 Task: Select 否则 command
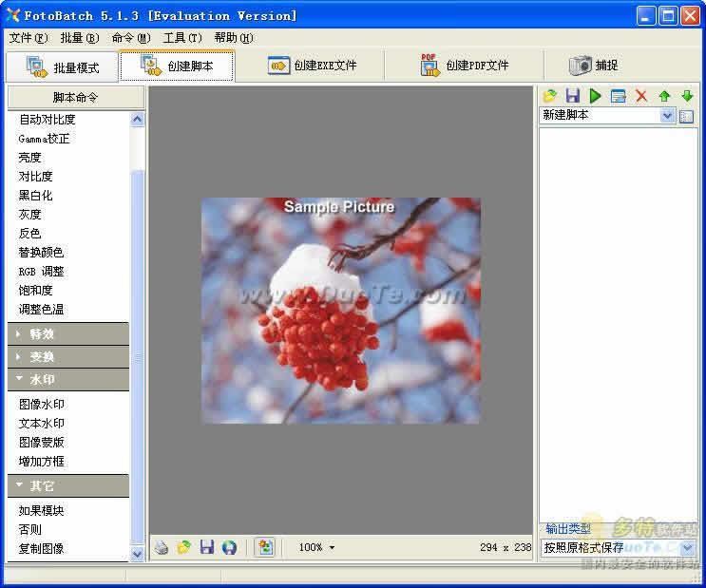pyautogui.click(x=29, y=529)
